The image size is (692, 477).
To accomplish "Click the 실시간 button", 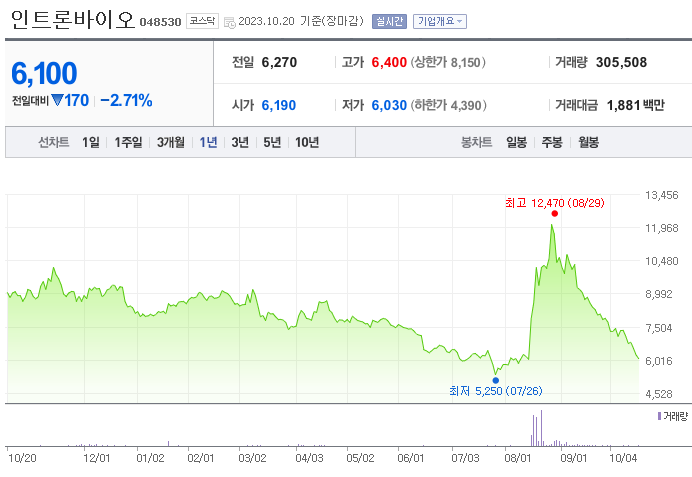I will [x=389, y=21].
